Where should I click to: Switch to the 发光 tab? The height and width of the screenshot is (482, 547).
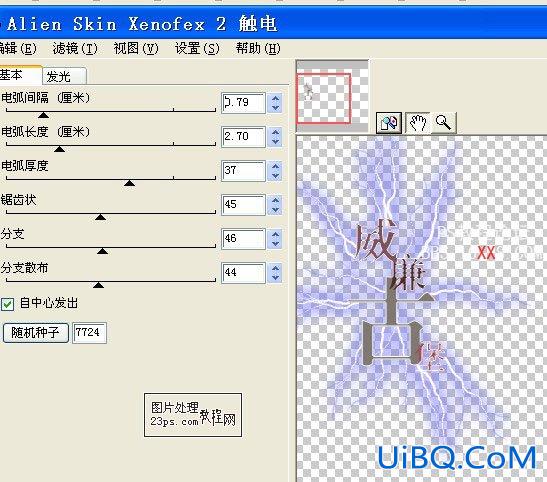(x=64, y=76)
